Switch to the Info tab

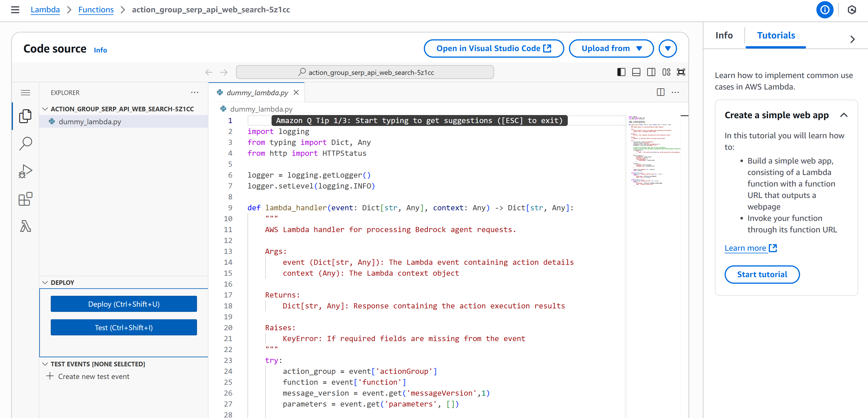(724, 35)
